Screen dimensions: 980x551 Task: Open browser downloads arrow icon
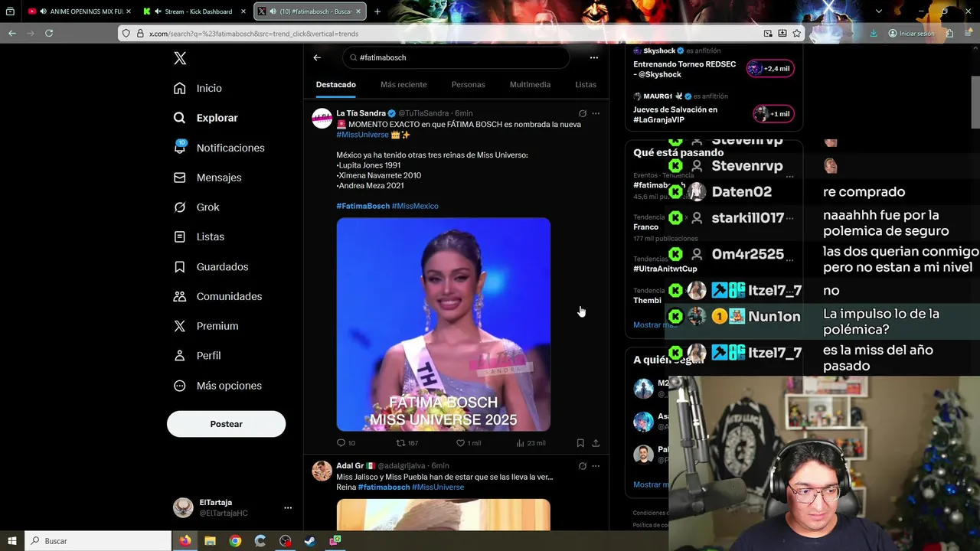coord(874,34)
